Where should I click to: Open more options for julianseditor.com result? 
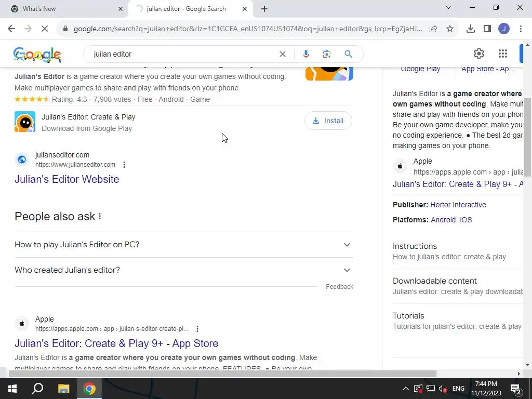click(x=124, y=165)
